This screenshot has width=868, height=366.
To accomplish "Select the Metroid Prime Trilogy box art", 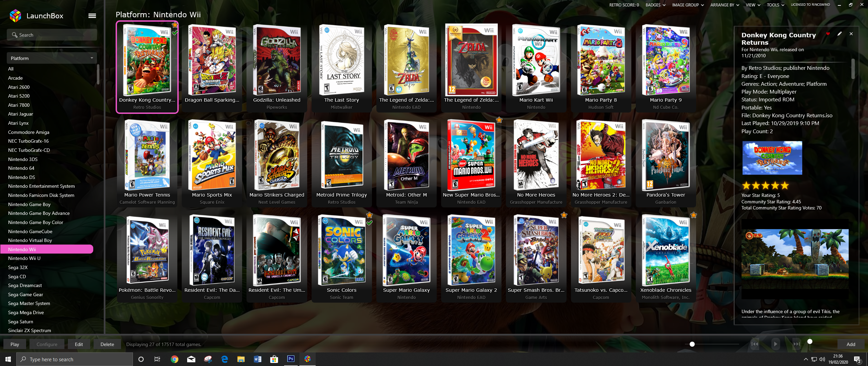I will (x=341, y=155).
